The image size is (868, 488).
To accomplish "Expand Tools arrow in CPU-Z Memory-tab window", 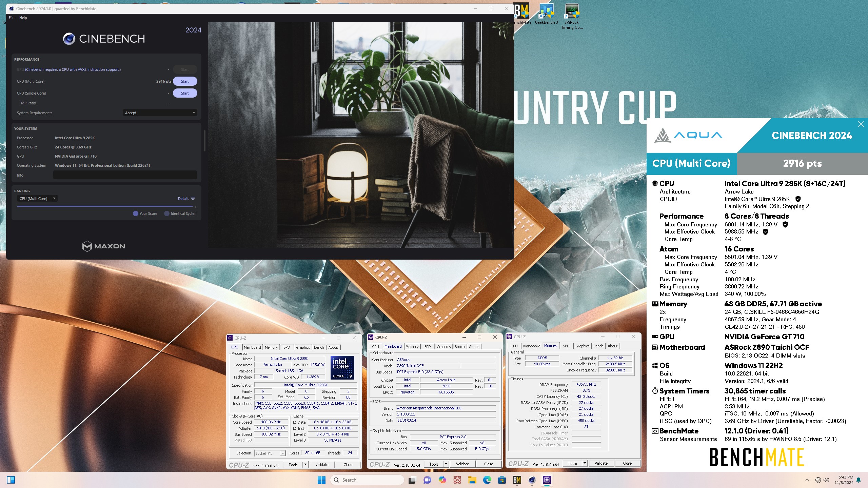I will (585, 463).
